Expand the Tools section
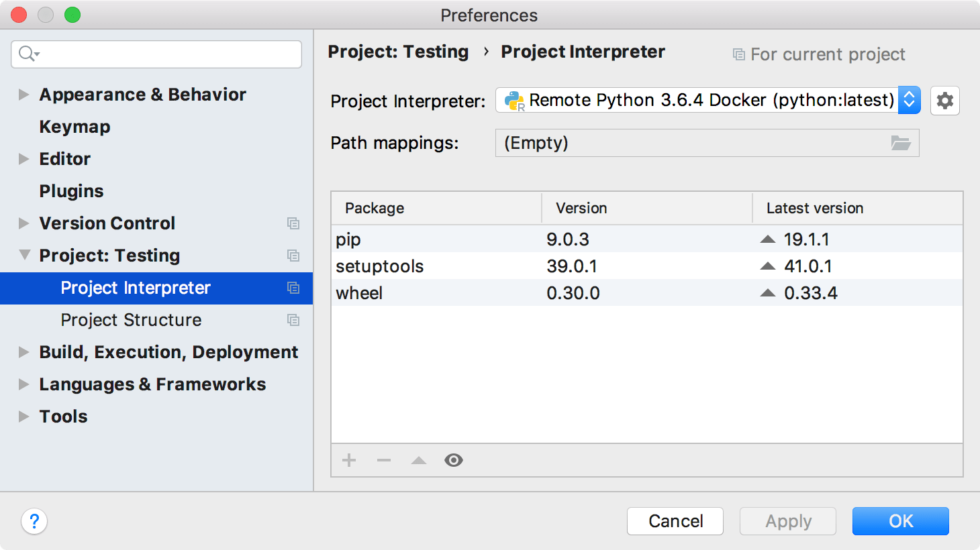Screen dimensions: 980x550 click(22, 417)
